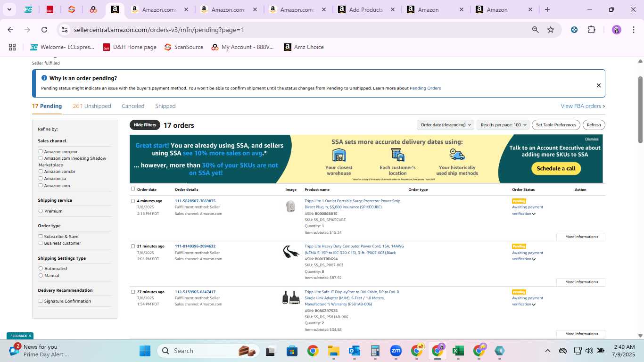This screenshot has height=362, width=644.
Task: Switch to the Canceled orders tab
Action: 133,106
